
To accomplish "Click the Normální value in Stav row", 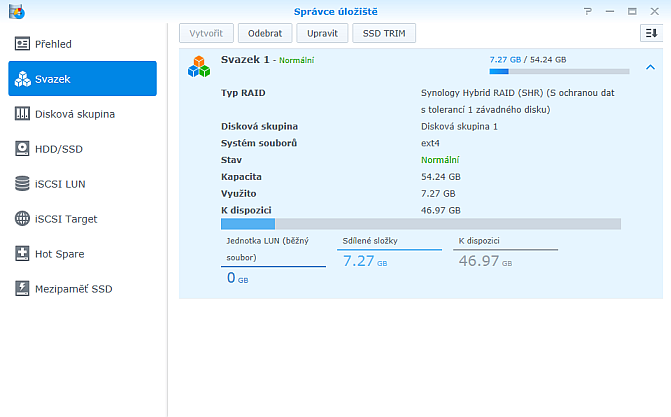I will tap(440, 160).
